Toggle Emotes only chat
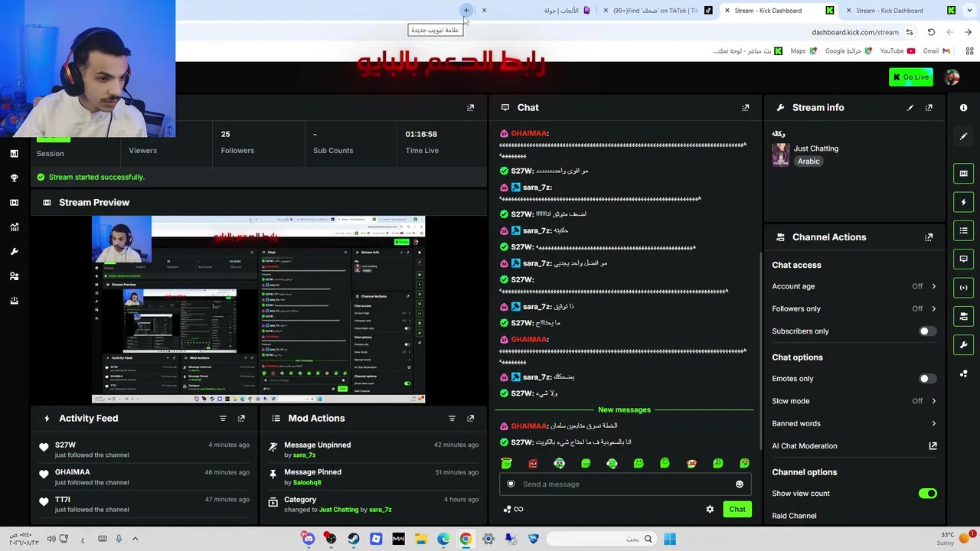The width and height of the screenshot is (980, 551). click(x=926, y=379)
